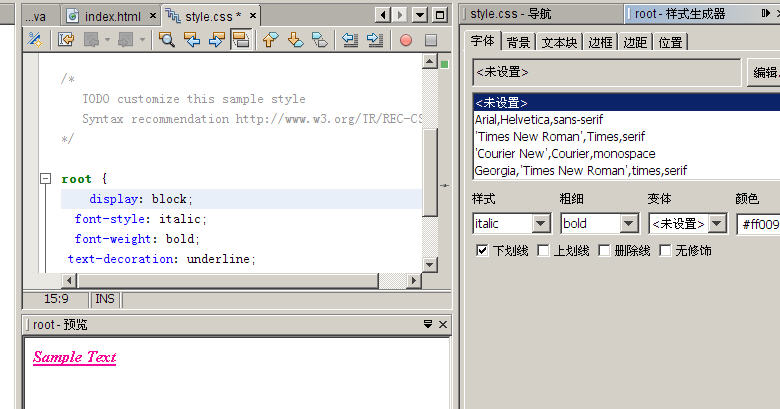Screen dimensions: 780x409
Task: Check the 无修饰 no-decoration checkbox
Action: click(665, 250)
